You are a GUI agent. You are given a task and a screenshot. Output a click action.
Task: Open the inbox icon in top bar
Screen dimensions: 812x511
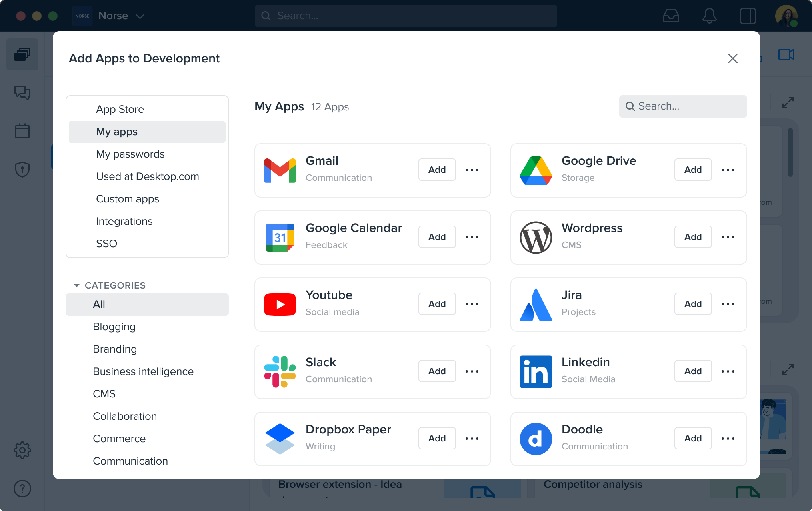(x=671, y=16)
